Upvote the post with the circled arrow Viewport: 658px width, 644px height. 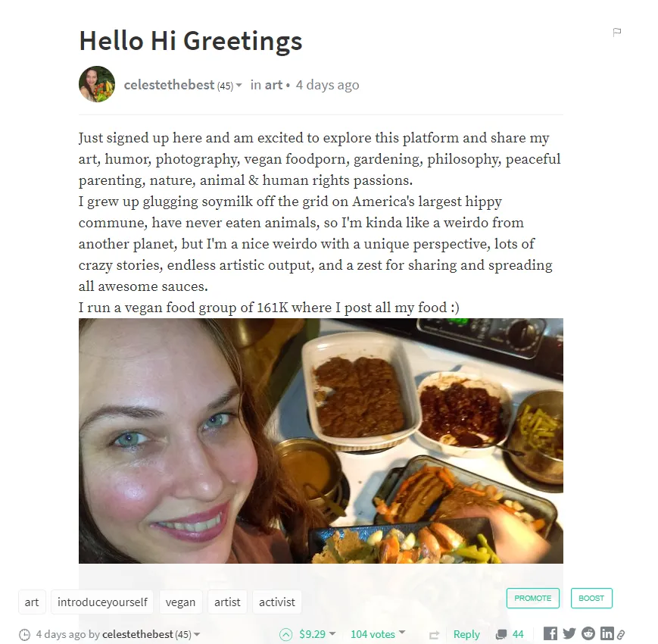[x=285, y=634]
